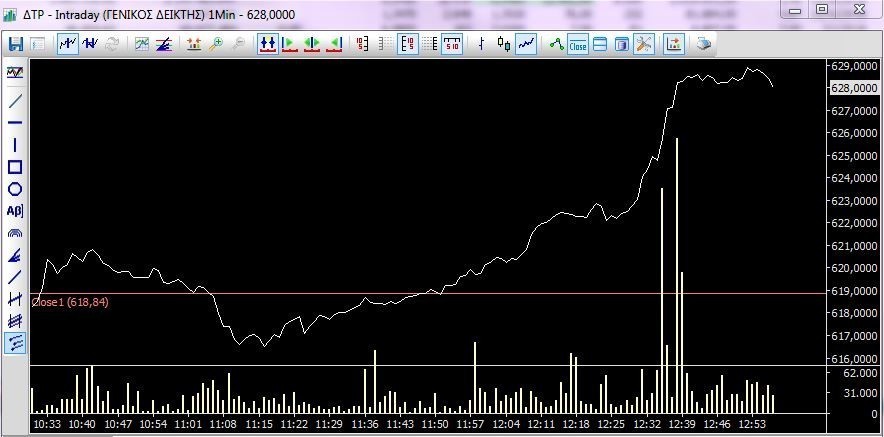Pick the horizontal line drawing tool
Viewport: 884px width, 437px height.
(15, 123)
